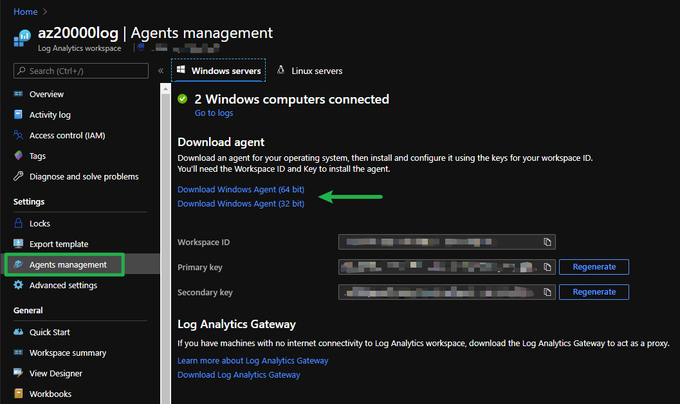Open the Go to logs link
Screen dimensions: 680x404
tap(214, 113)
